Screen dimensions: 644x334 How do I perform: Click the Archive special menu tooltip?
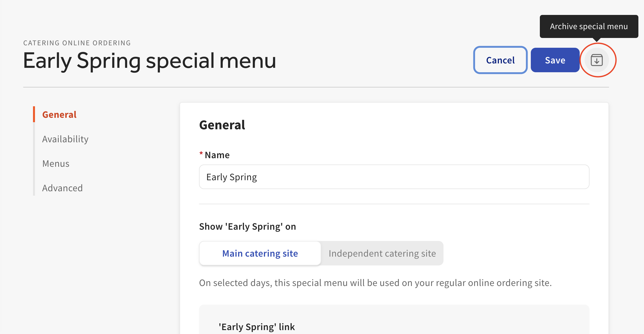point(589,26)
